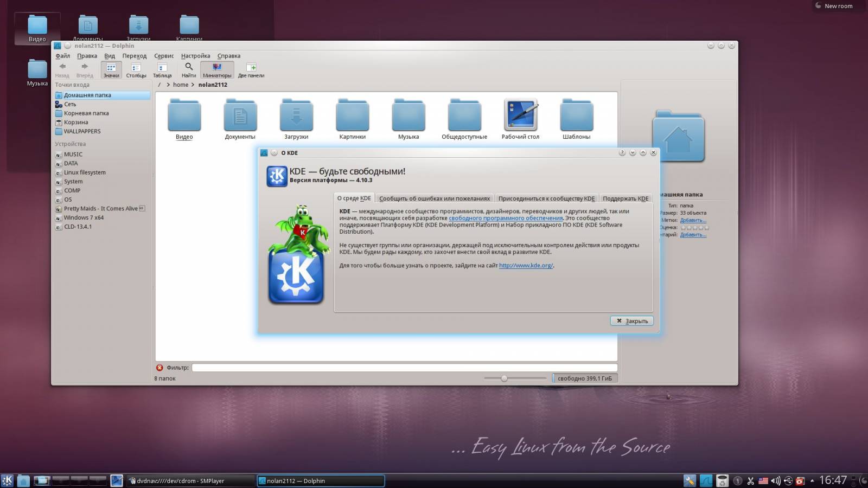Focus the Фильтр text field
Screen dimensions: 868x488
404,368
